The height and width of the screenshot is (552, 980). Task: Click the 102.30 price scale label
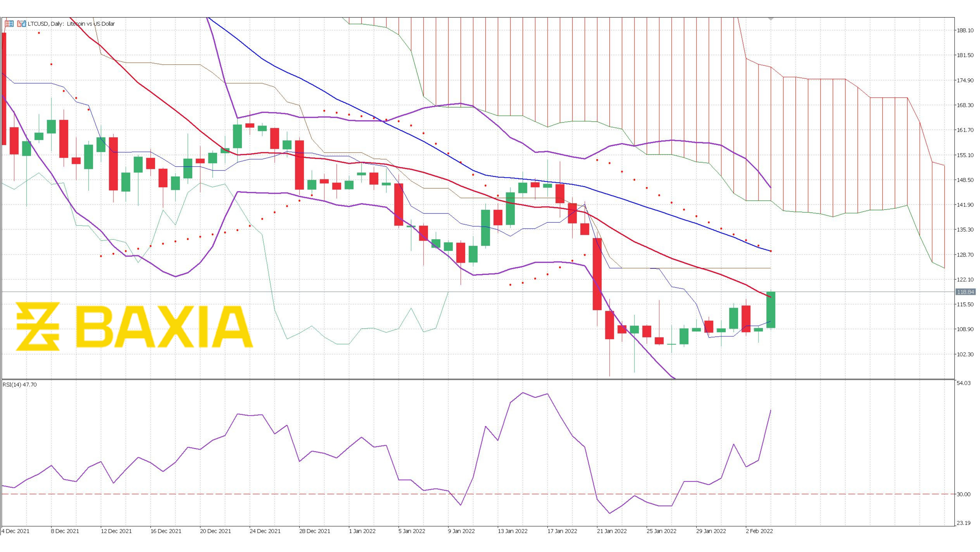(x=965, y=354)
